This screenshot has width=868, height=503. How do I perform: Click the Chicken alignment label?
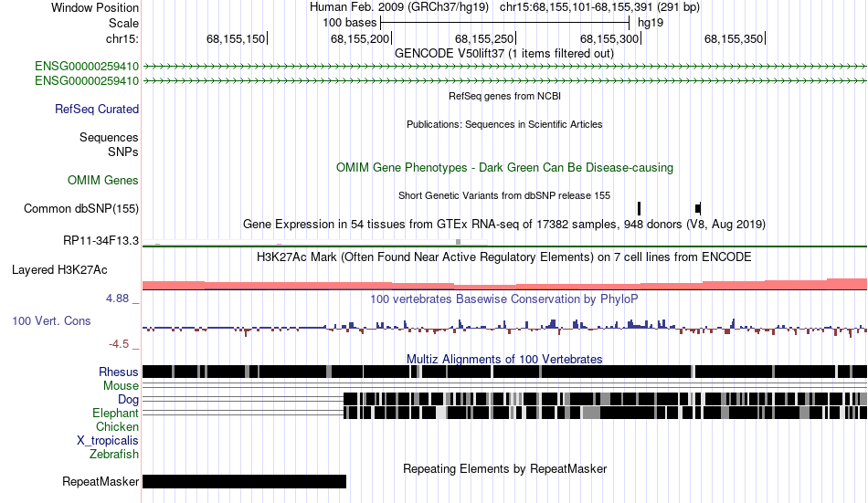(x=117, y=426)
